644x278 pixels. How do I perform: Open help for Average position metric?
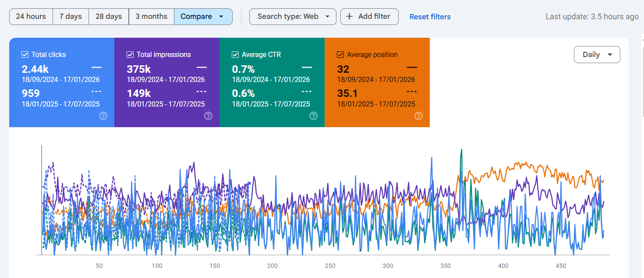pyautogui.click(x=418, y=116)
